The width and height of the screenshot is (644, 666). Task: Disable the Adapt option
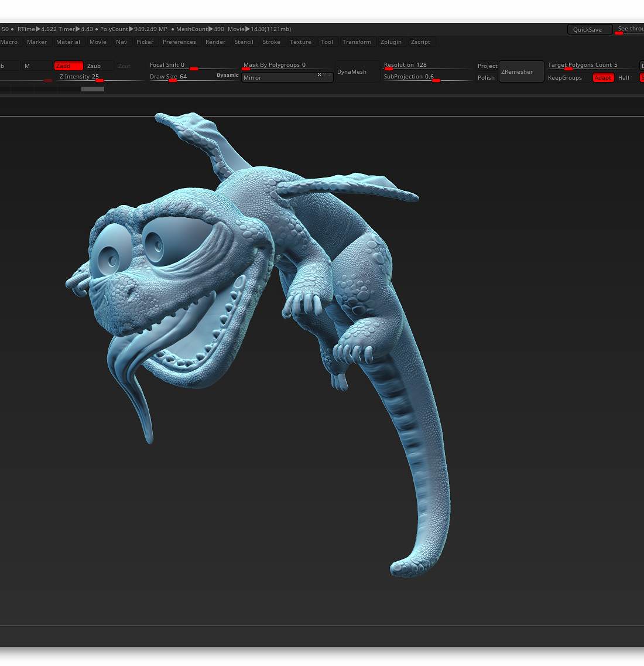[603, 78]
